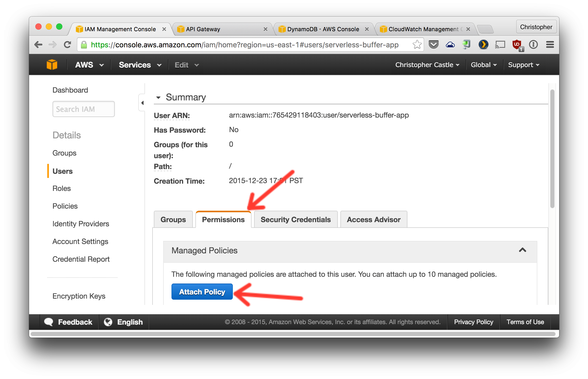Click the AWS cube logo icon
Screen dimensions: 588x379
pyautogui.click(x=52, y=65)
